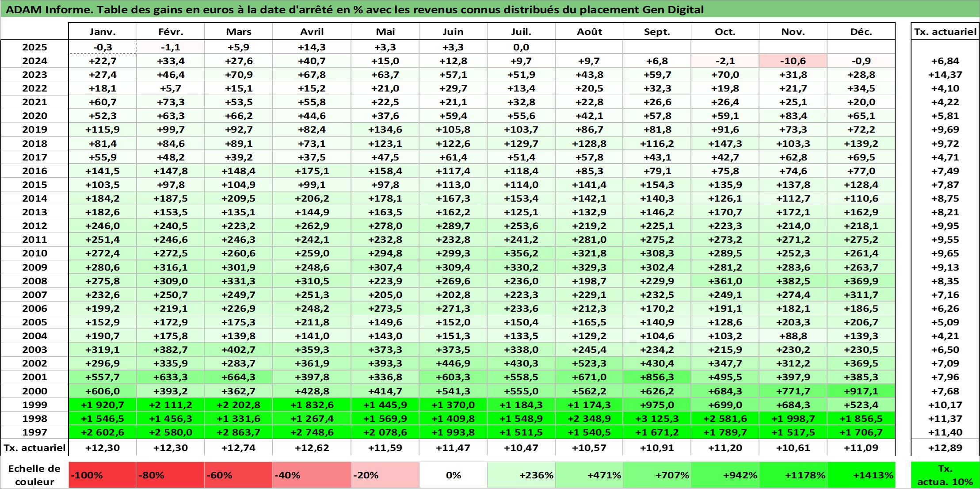This screenshot has height=489, width=980.
Task: Select the +917,1 value in 2000 Déc.
Action: pos(861,391)
